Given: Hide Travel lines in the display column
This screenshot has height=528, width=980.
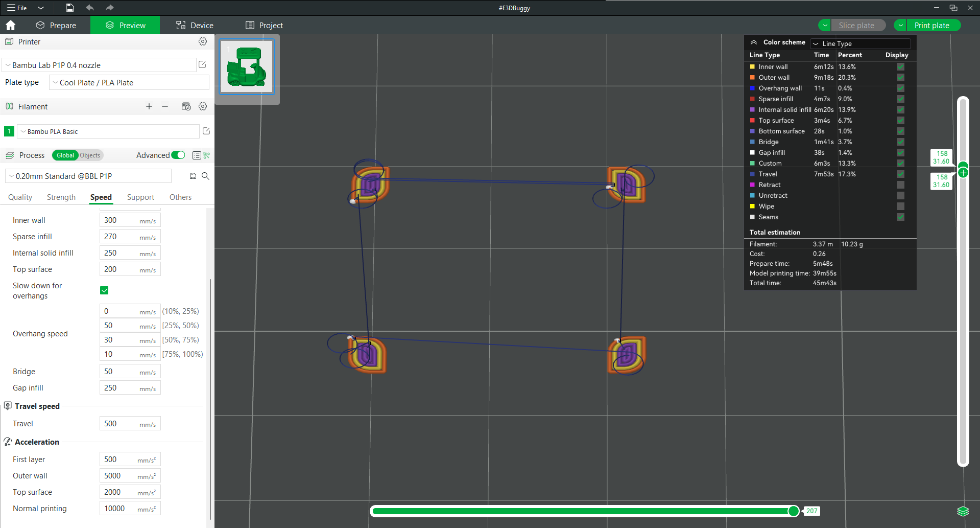Looking at the screenshot, I should [x=900, y=174].
